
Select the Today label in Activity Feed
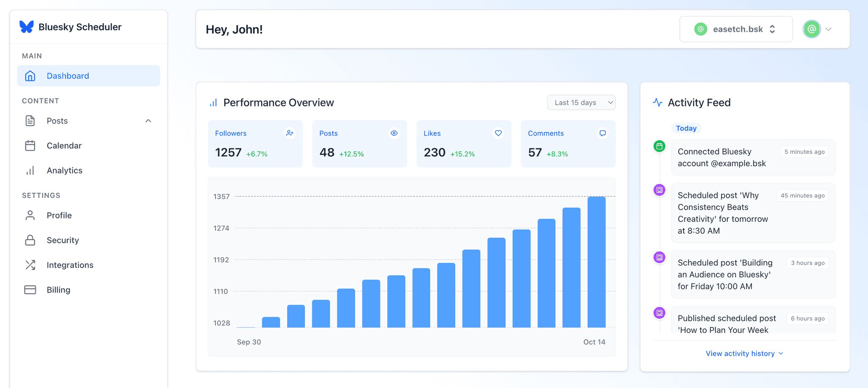(x=686, y=128)
